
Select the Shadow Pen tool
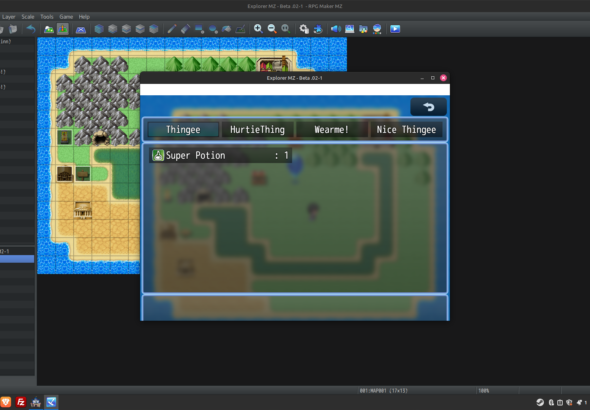[x=240, y=29]
